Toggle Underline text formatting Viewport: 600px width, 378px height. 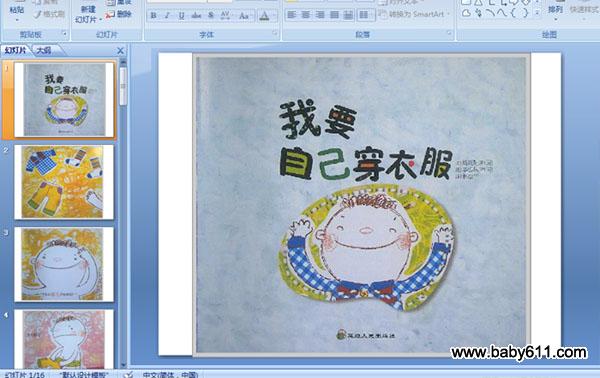[x=181, y=16]
